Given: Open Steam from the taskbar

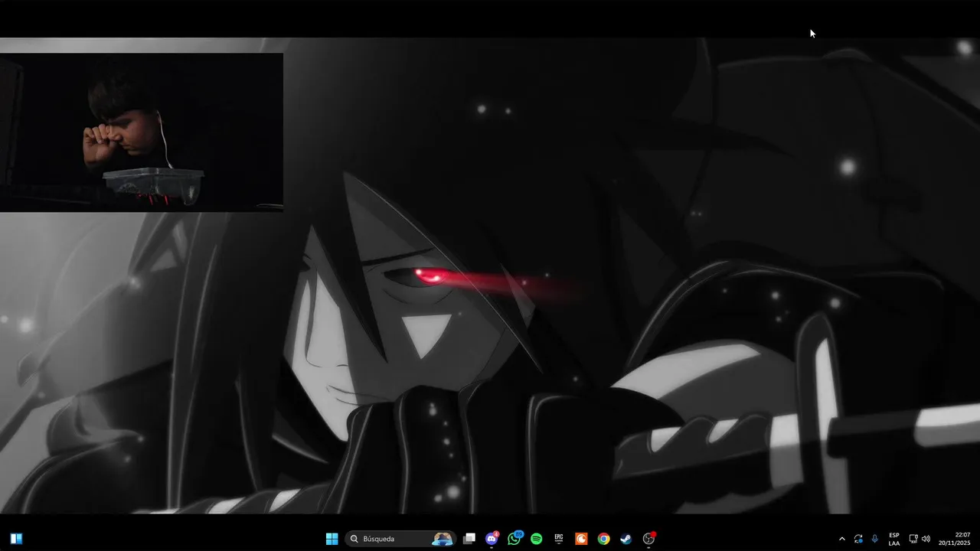Looking at the screenshot, I should point(626,539).
